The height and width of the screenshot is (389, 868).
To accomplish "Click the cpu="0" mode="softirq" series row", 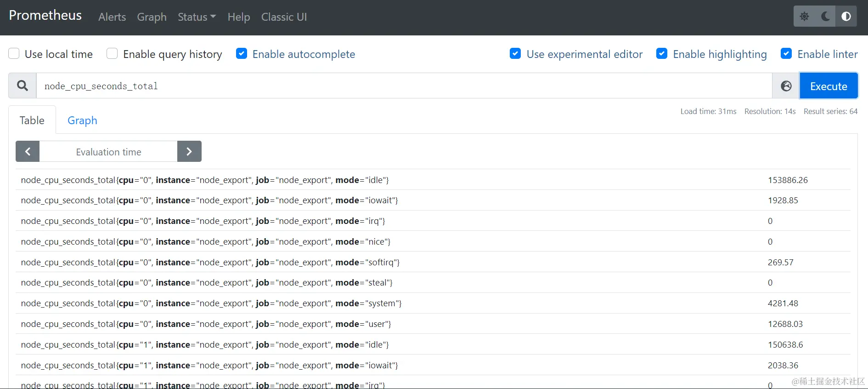I will [433, 262].
